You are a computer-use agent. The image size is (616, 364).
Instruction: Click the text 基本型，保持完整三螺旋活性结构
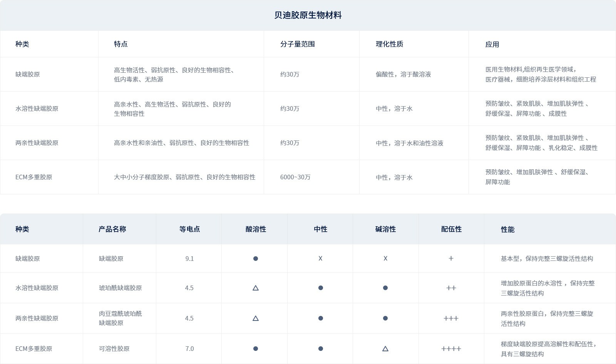(547, 259)
